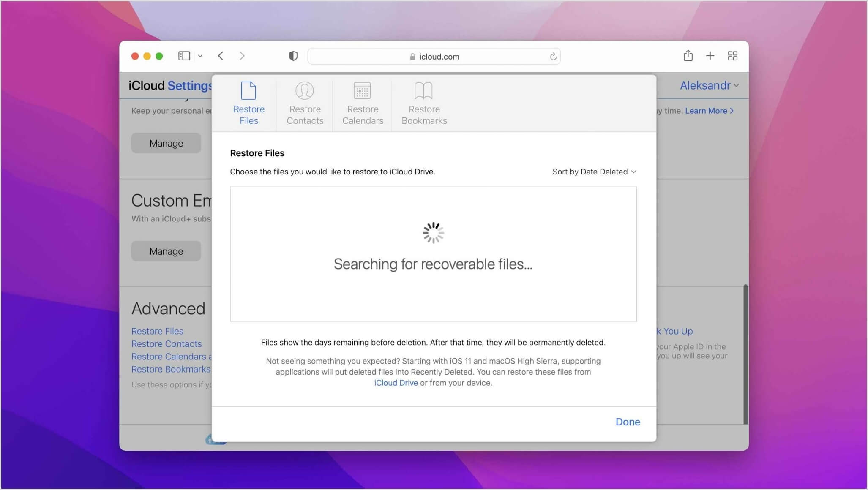Click the browser share icon
Screen dimensions: 868x490
tap(688, 55)
